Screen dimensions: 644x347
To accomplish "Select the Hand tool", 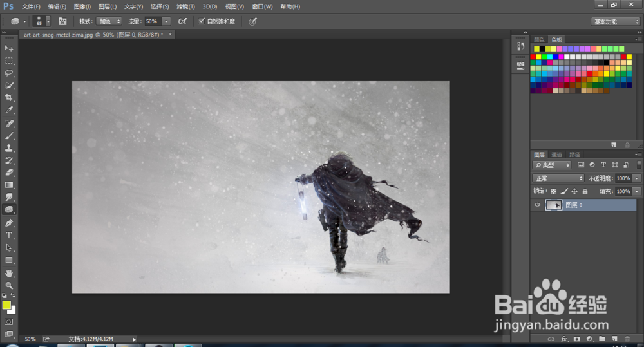I will pyautogui.click(x=8, y=274).
